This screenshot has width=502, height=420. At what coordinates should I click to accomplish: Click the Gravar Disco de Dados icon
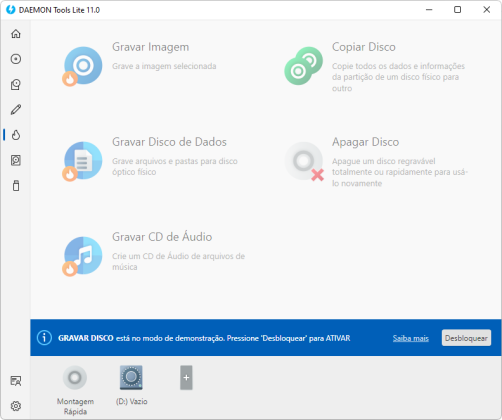coord(82,161)
